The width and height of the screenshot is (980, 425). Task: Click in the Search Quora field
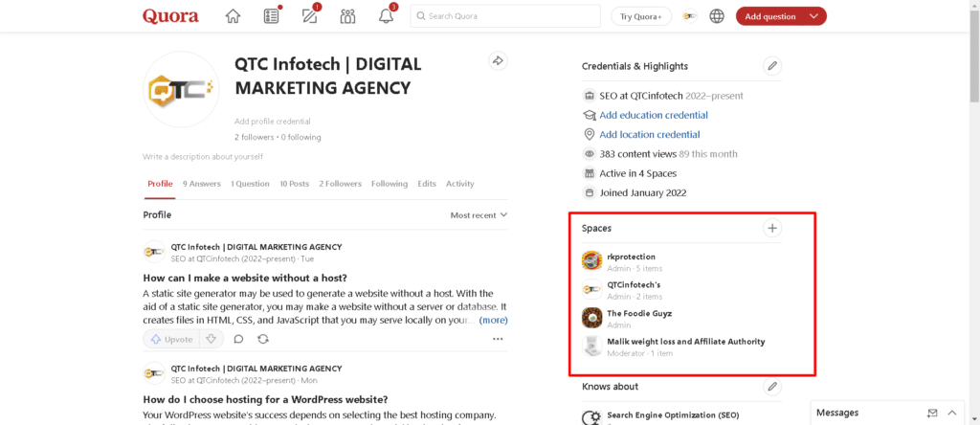tap(505, 16)
